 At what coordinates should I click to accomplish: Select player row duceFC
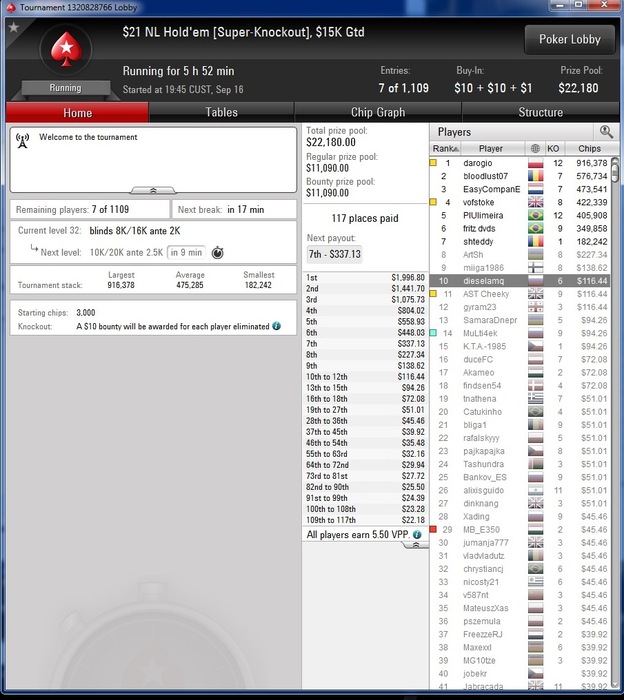520,359
